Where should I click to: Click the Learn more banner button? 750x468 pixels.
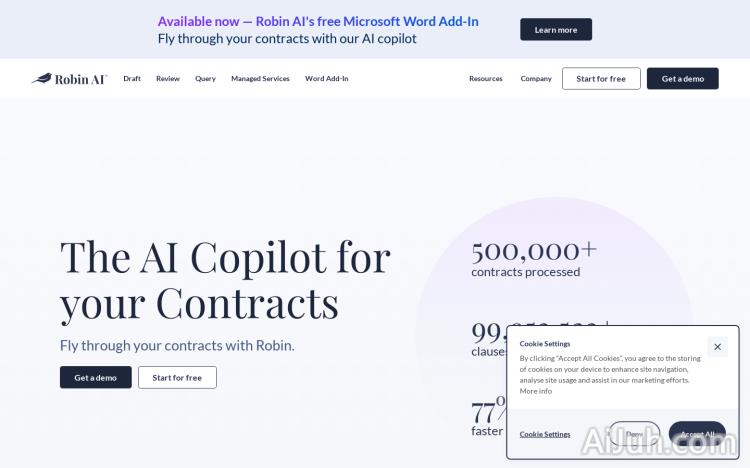tap(556, 30)
